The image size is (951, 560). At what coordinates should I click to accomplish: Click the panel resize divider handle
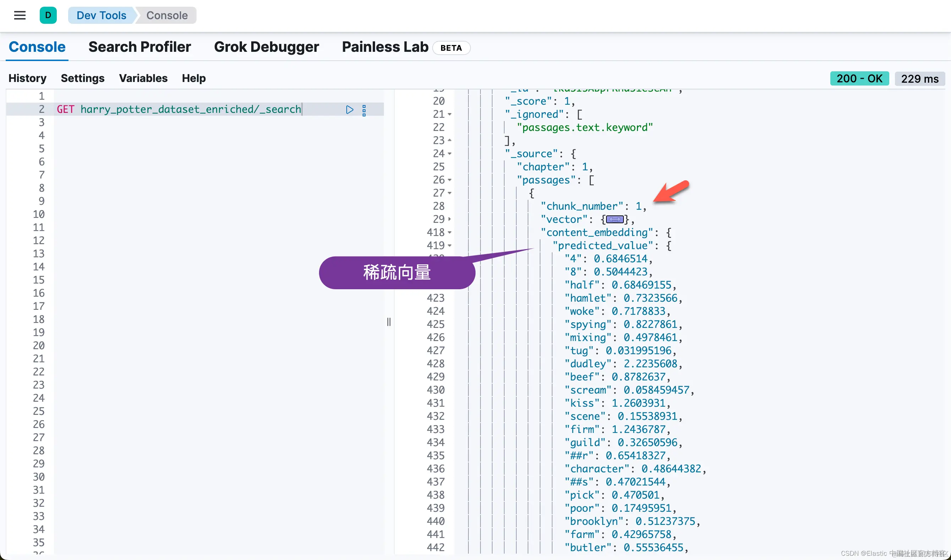389,322
